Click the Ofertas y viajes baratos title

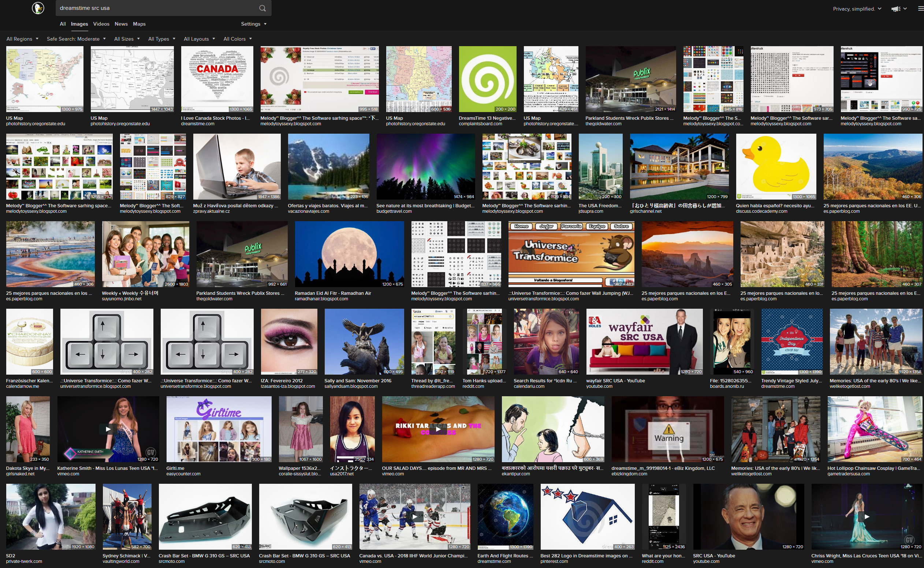coord(328,205)
